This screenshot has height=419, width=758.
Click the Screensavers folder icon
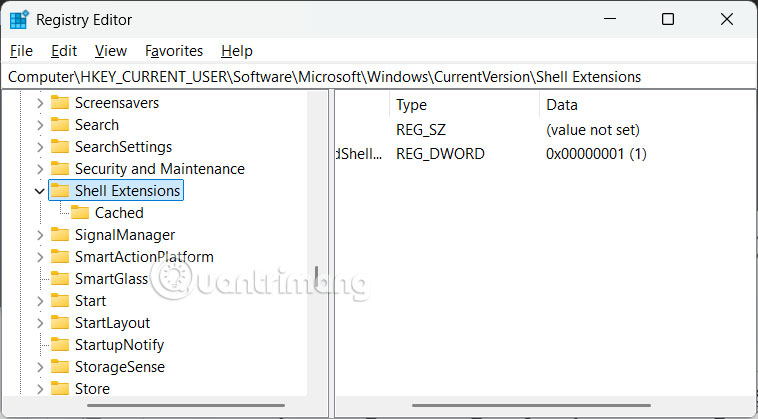pos(60,103)
